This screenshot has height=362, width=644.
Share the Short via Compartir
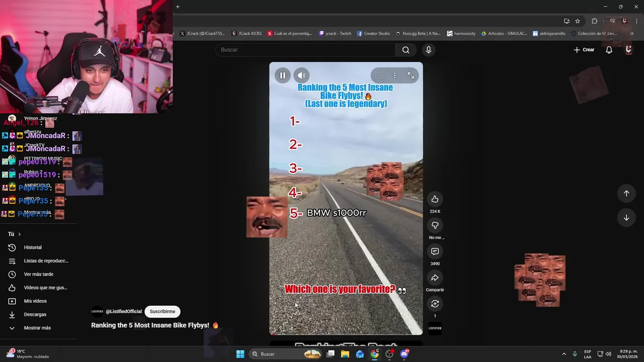tap(435, 278)
